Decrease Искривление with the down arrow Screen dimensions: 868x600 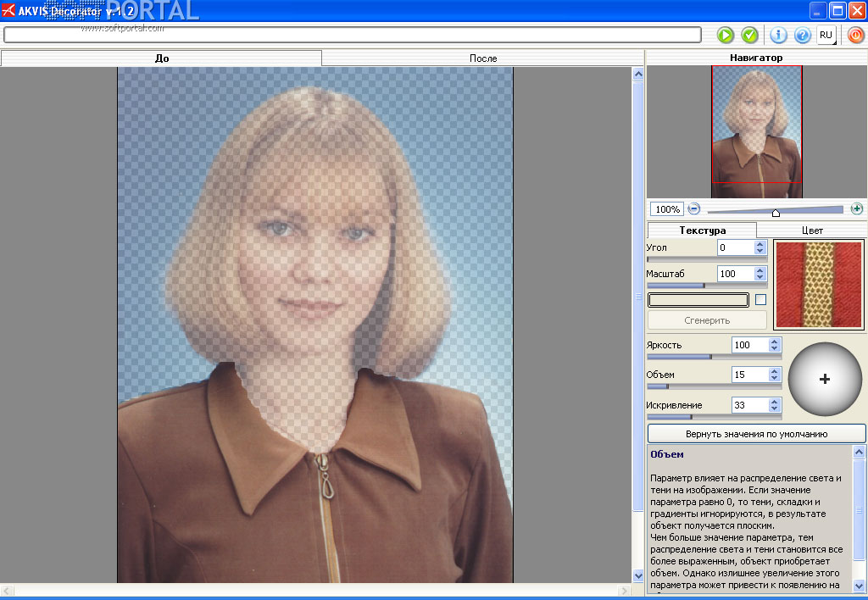775,408
